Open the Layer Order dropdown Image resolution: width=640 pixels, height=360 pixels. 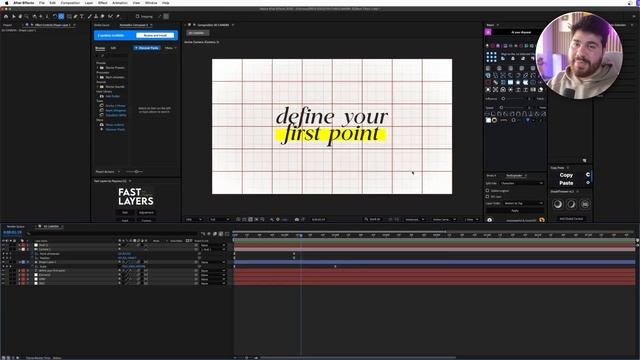coord(523,203)
